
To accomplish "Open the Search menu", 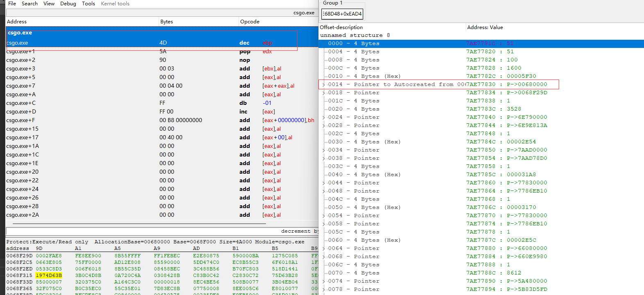I will coord(30,4).
